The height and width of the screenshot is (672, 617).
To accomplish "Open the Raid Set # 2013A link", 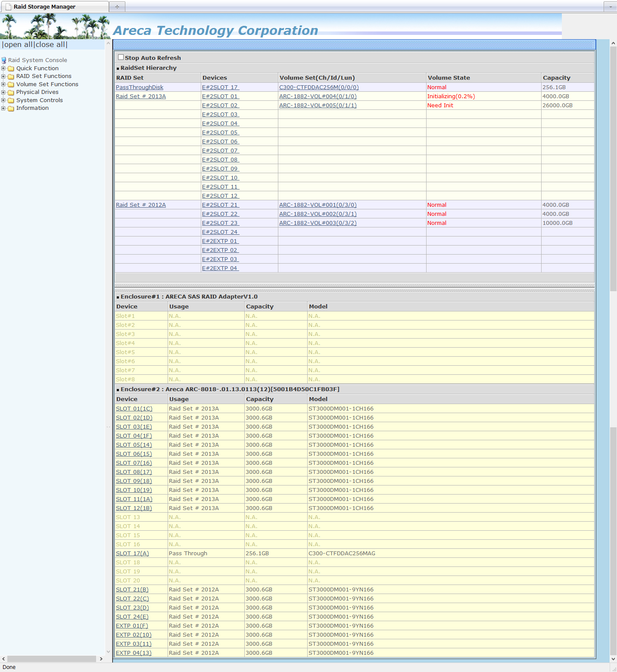I will (x=140, y=96).
